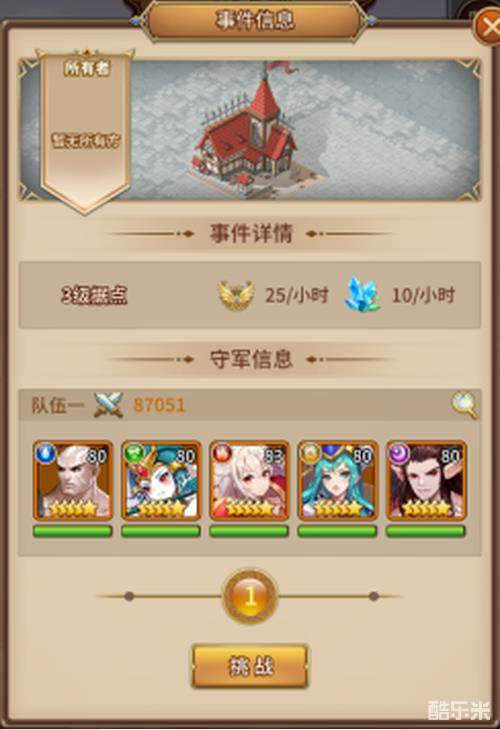Click the fire element badge on third hero
Viewport: 500px width, 730px height.
222,453
